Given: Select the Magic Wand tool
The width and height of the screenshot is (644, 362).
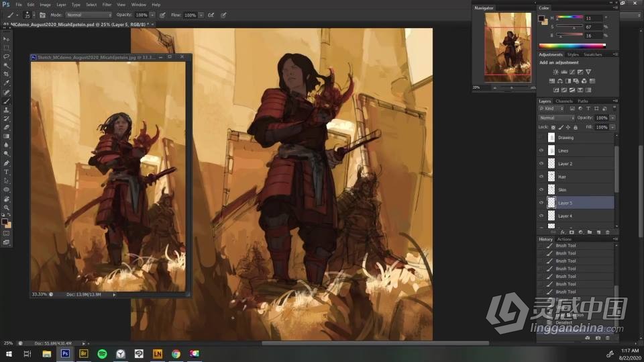Looking at the screenshot, I should pyautogui.click(x=6, y=65).
